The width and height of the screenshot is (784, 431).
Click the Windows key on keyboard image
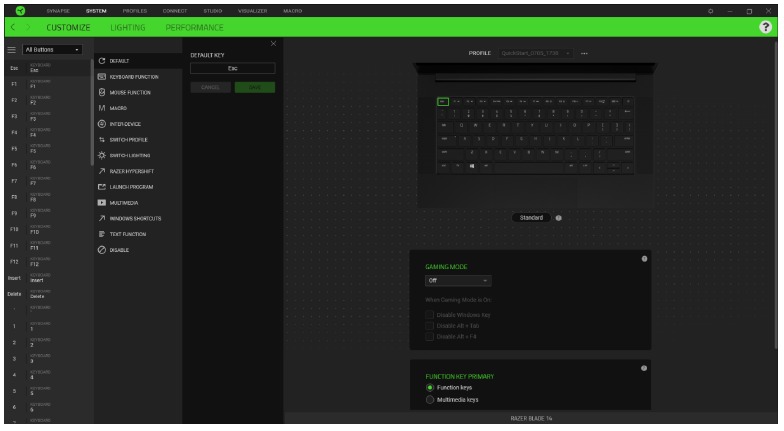[472, 166]
